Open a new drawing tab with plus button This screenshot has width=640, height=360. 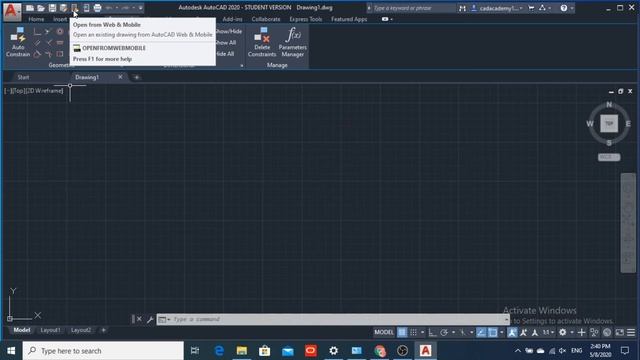(137, 77)
